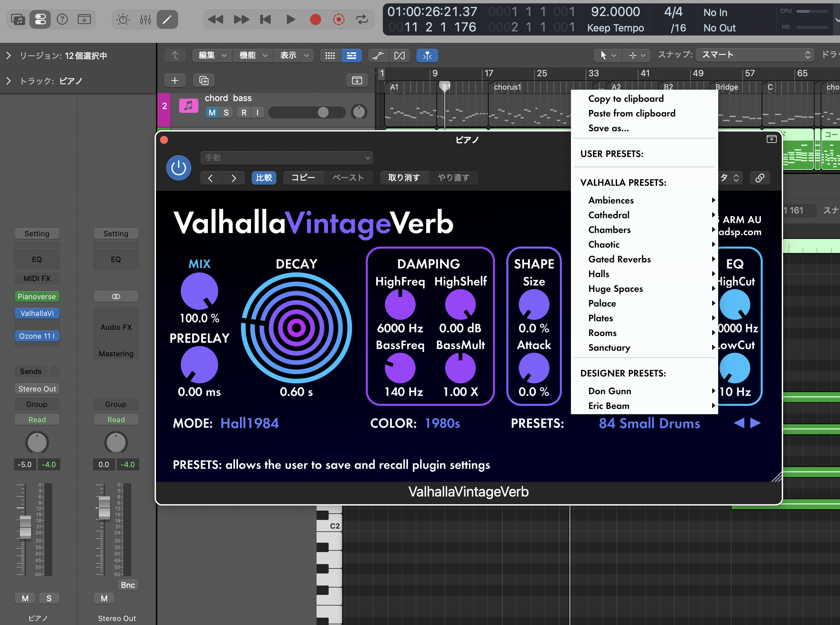The width and height of the screenshot is (840, 625).
Task: Open the スナップ スマート dropdown
Action: (755, 55)
